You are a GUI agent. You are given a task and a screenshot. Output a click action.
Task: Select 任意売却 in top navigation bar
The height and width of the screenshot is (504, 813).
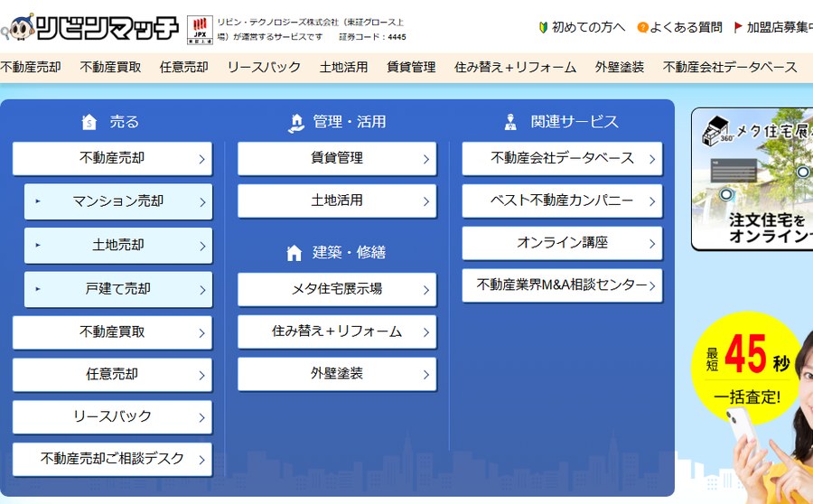tap(183, 68)
